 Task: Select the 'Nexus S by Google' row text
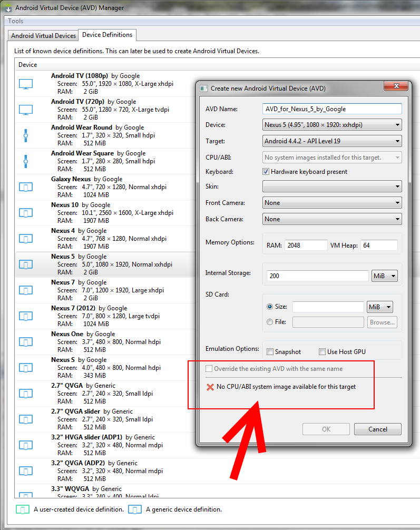[x=79, y=360]
